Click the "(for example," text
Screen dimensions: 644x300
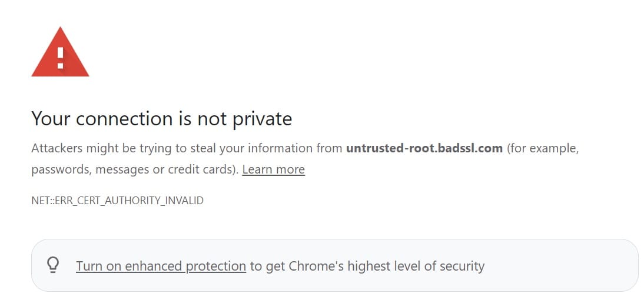point(543,148)
